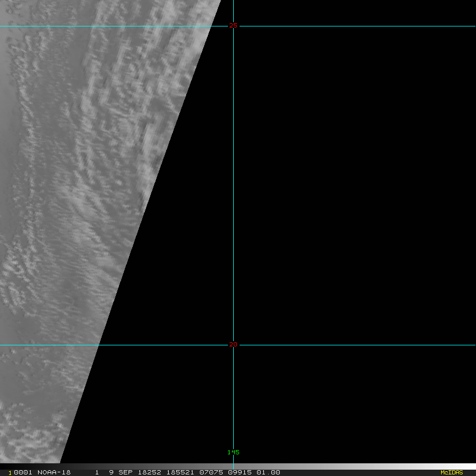This screenshot has width=476, height=476.
Task: Click where the swath edge meets the cyan line
Action: 99,345
